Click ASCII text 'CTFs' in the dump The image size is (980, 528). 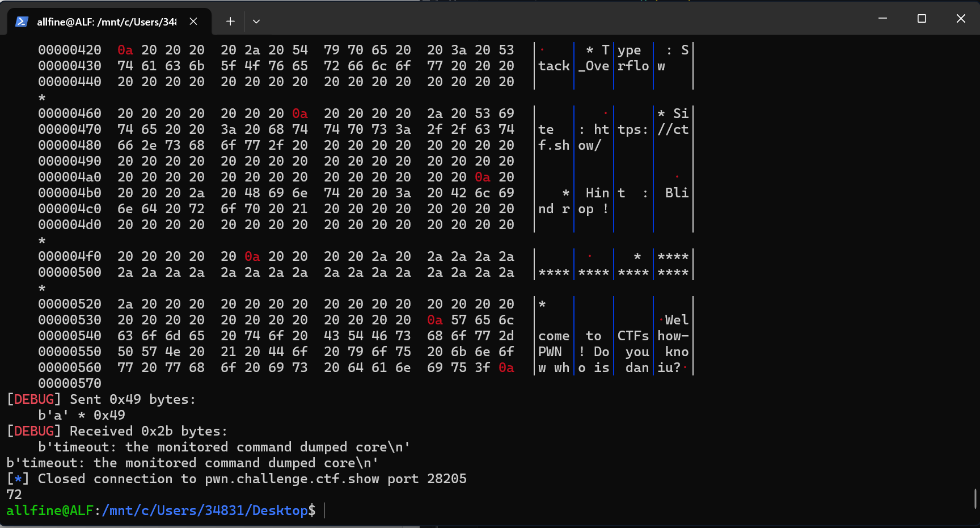pyautogui.click(x=633, y=336)
